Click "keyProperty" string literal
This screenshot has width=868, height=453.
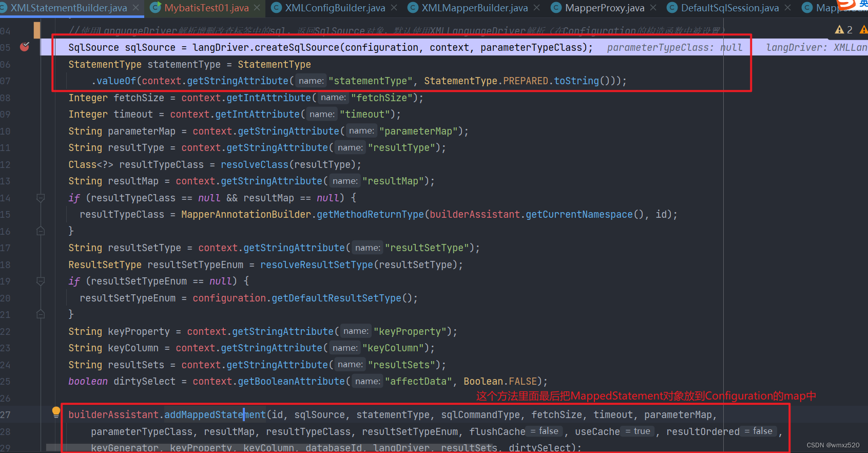pyautogui.click(x=410, y=331)
